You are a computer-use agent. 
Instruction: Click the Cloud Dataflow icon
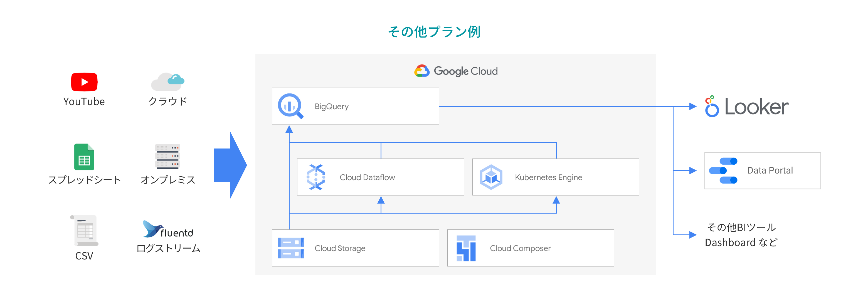(x=316, y=177)
